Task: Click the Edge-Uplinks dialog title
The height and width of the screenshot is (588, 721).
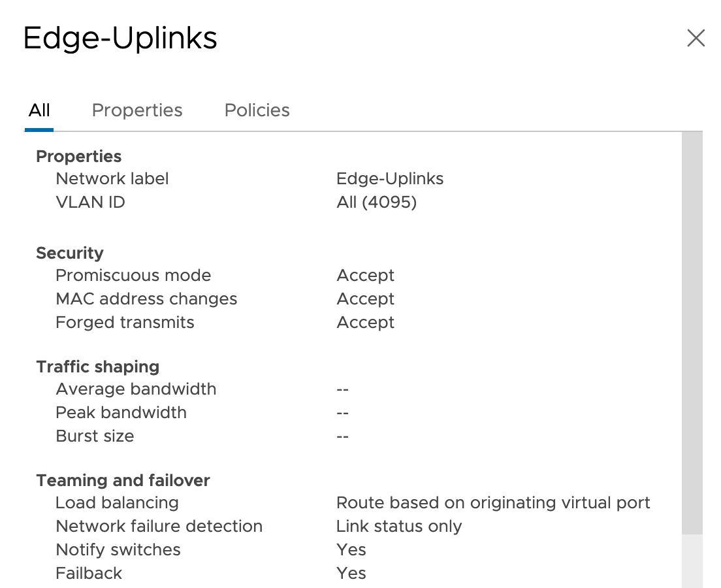Action: pyautogui.click(x=120, y=38)
